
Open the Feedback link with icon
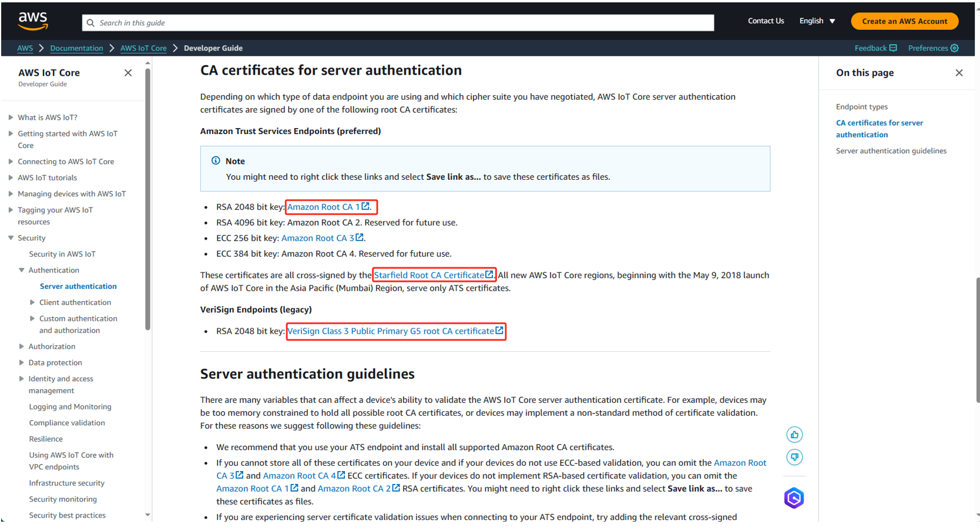point(875,48)
